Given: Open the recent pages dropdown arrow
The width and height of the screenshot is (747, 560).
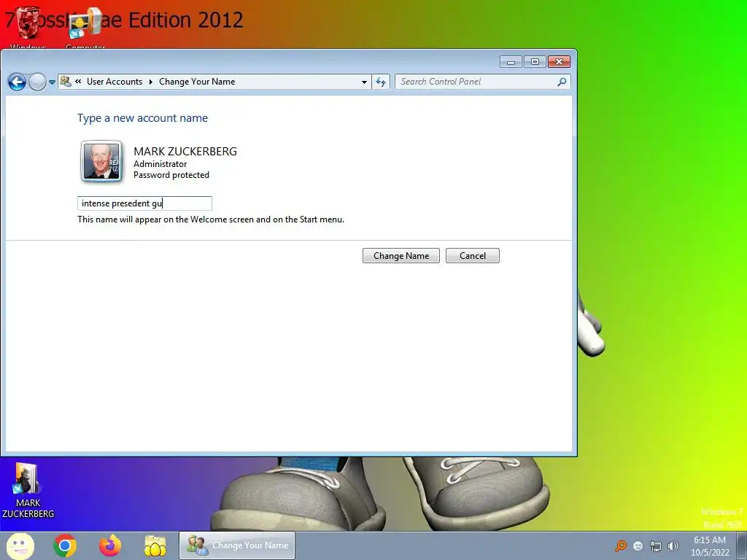Looking at the screenshot, I should click(x=52, y=82).
